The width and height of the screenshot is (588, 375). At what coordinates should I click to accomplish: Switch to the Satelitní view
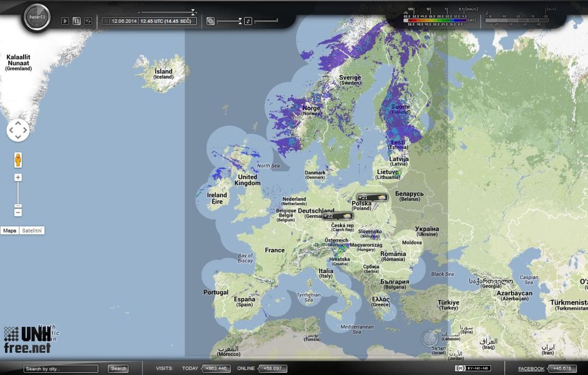[32, 231]
